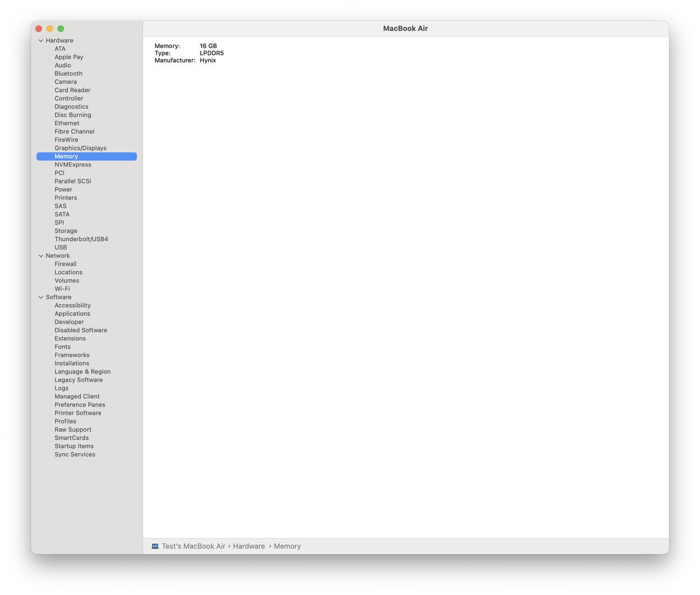Viewport: 700px width, 595px height.
Task: Collapse the Software section chevron
Action: 41,297
